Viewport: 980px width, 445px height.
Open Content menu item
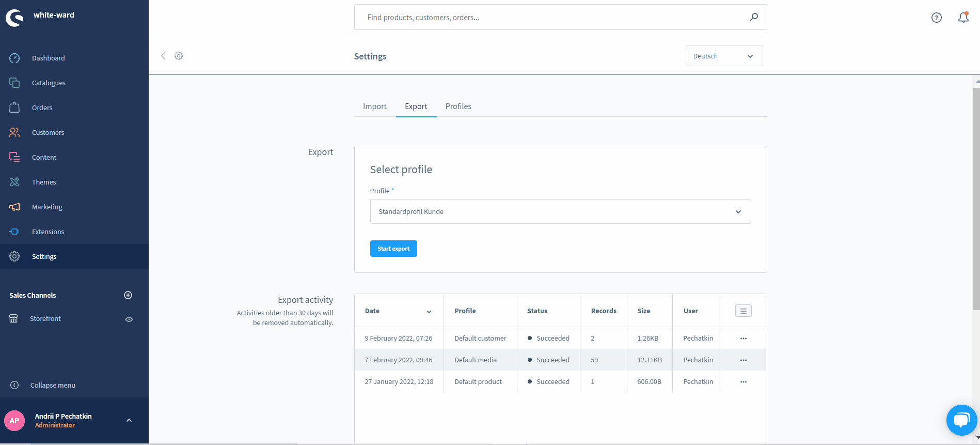(44, 157)
